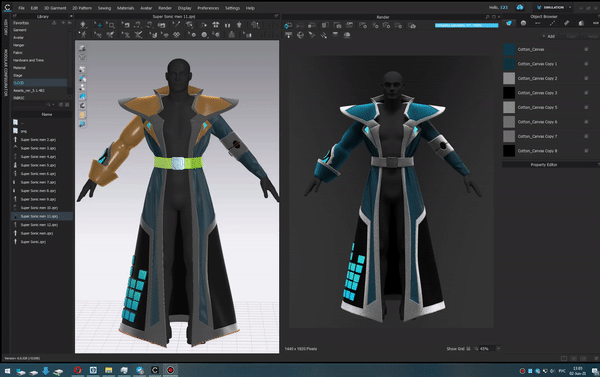Open the Materials menu
600x377 pixels.
pos(125,8)
